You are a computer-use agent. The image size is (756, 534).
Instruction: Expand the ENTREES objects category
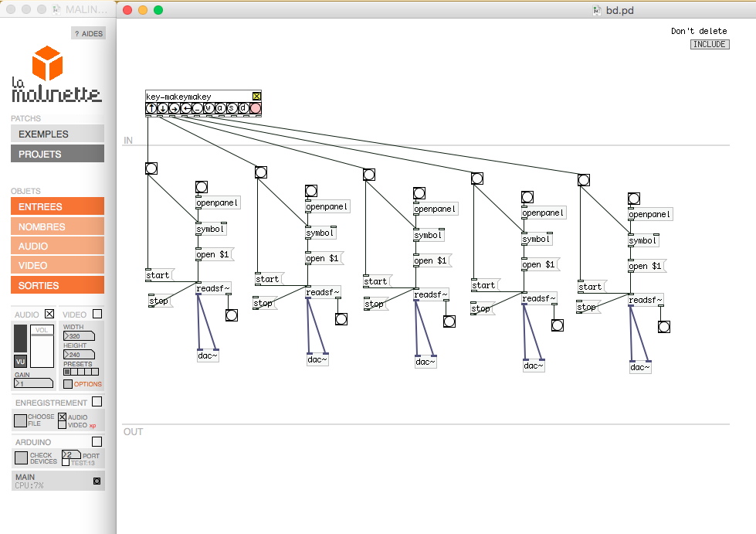(x=57, y=206)
